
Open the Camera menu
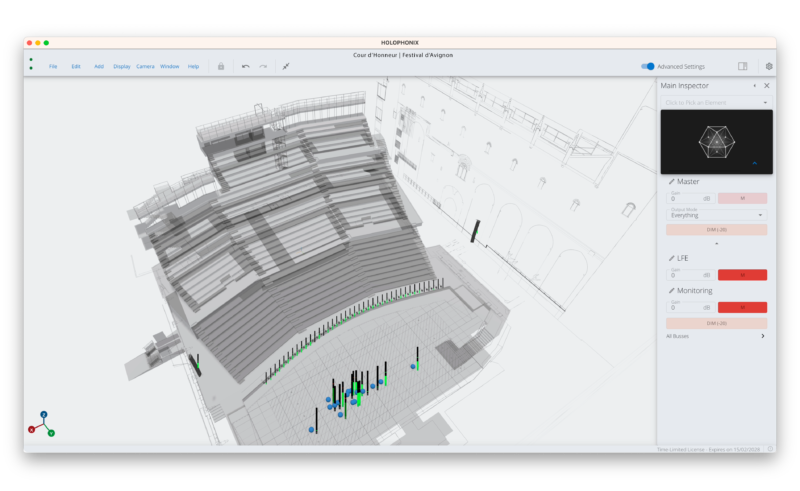[x=145, y=66]
